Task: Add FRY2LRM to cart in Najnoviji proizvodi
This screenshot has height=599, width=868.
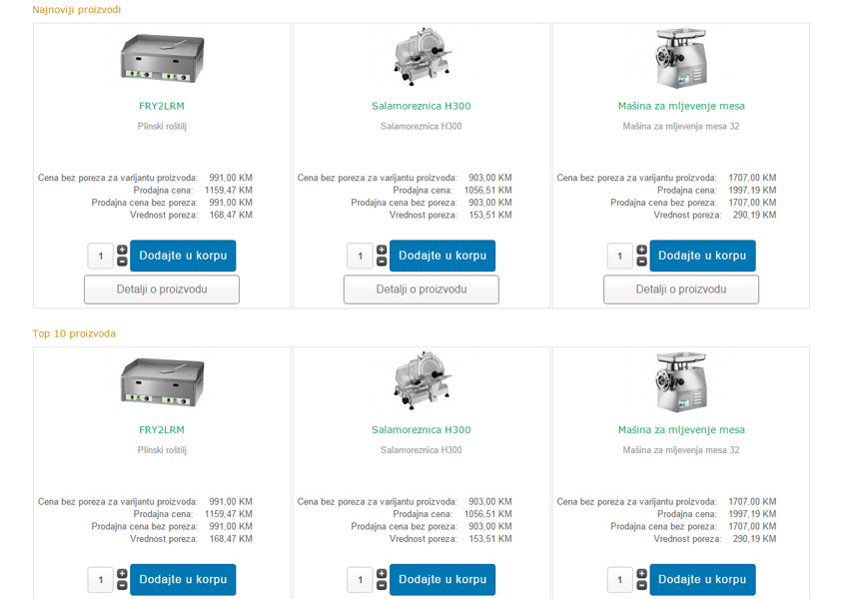Action: 183,256
